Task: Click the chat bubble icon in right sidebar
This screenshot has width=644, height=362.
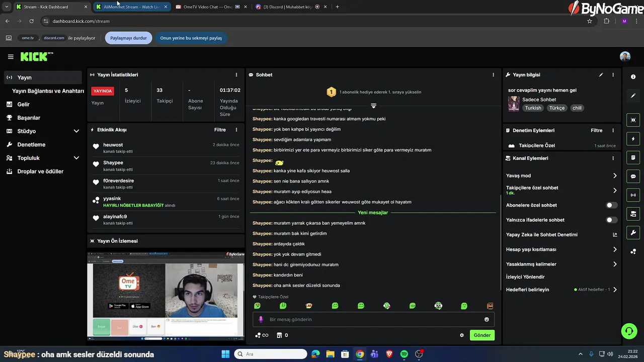Action: pyautogui.click(x=633, y=176)
